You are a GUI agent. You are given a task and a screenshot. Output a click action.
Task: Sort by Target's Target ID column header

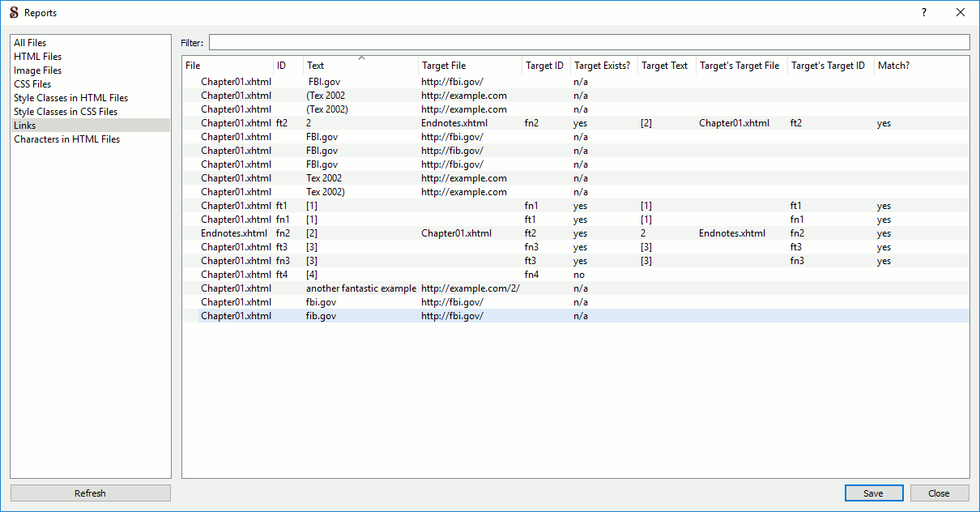coord(830,66)
